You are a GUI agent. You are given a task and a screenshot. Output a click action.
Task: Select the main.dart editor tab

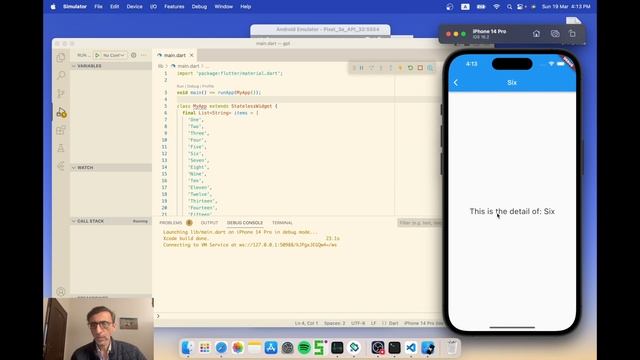point(174,55)
